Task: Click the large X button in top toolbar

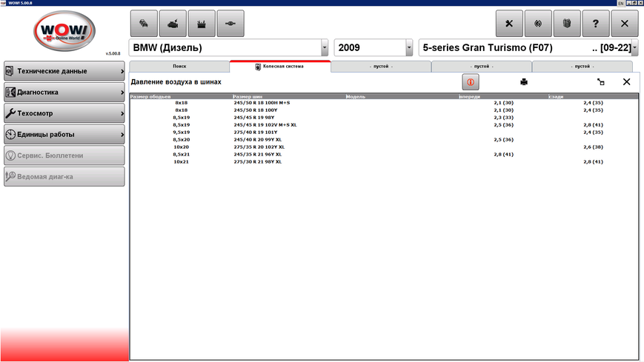Action: [x=624, y=24]
